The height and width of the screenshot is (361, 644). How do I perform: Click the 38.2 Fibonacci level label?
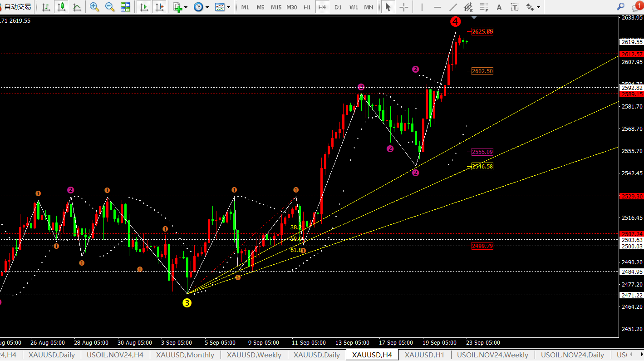click(296, 227)
